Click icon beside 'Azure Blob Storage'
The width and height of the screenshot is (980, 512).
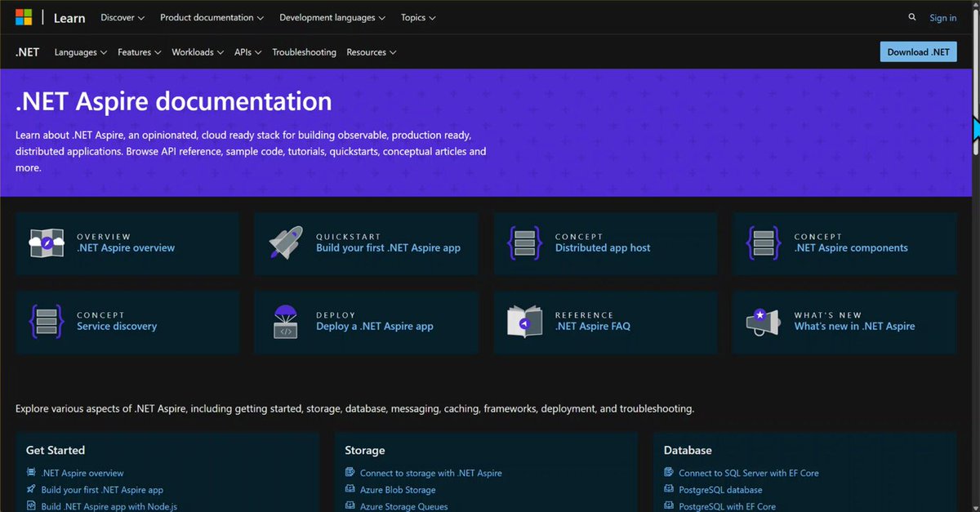(350, 490)
